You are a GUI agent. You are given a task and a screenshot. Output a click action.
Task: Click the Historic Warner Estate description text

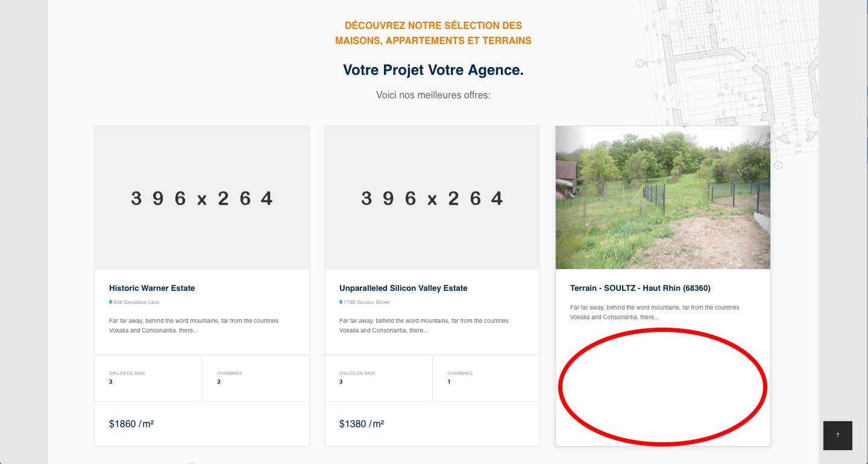(193, 325)
